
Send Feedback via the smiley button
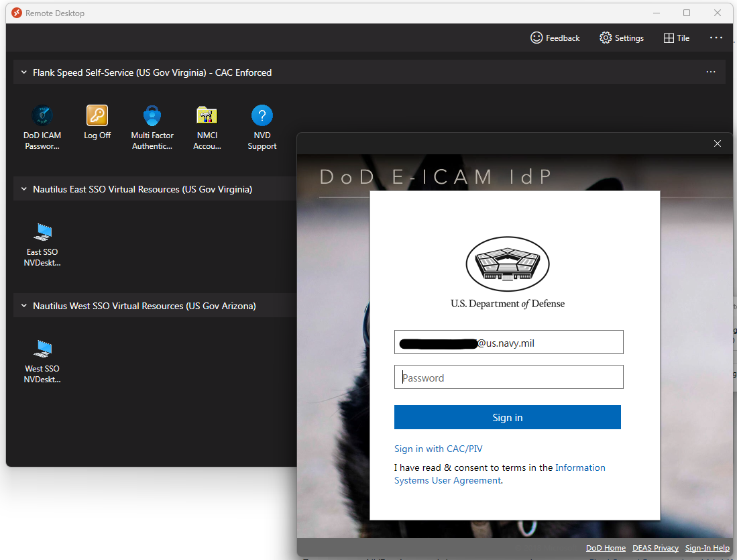(x=555, y=38)
